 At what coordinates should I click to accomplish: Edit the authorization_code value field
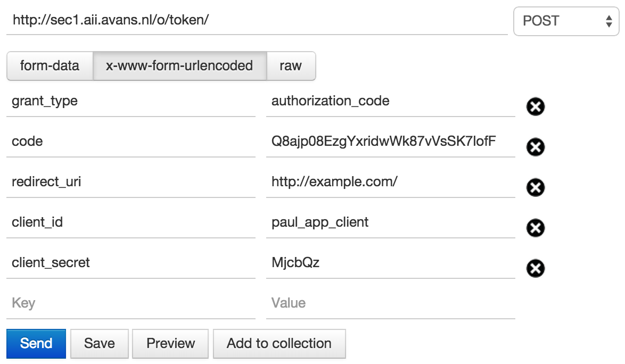390,101
